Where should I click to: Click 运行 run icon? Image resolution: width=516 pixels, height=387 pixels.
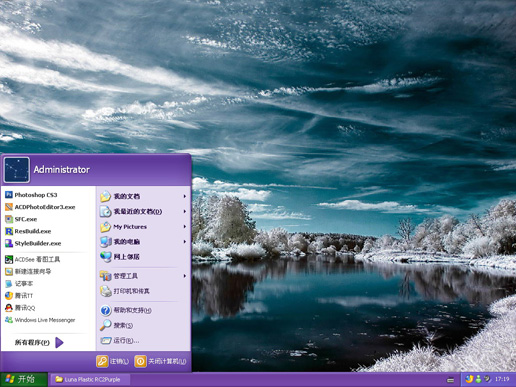click(105, 340)
